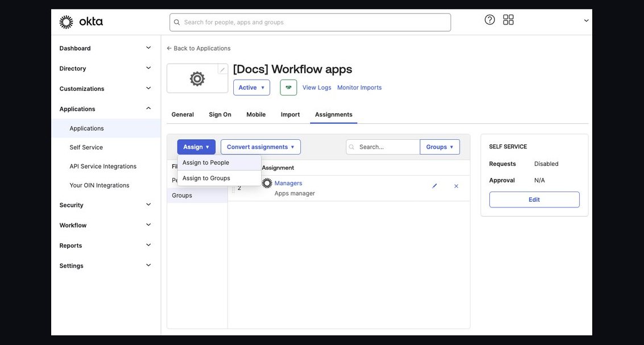Click the Dashboard sidebar label
The height and width of the screenshot is (345, 644).
point(75,48)
